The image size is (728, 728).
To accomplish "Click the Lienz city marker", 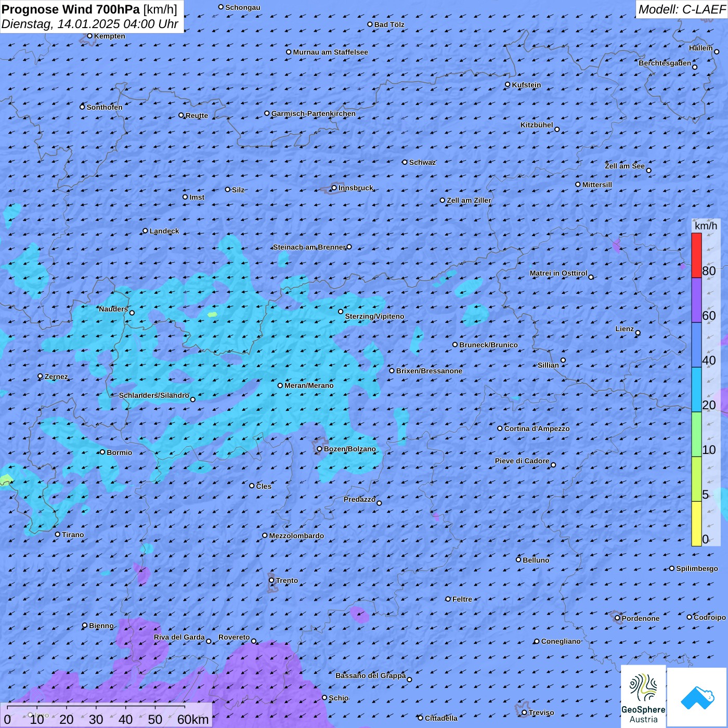I will pos(638,333).
